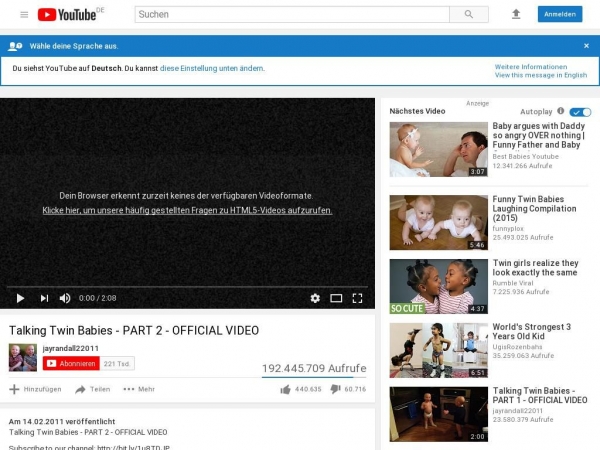Open Funny Twin Babies Laughing thumbnail

click(439, 222)
